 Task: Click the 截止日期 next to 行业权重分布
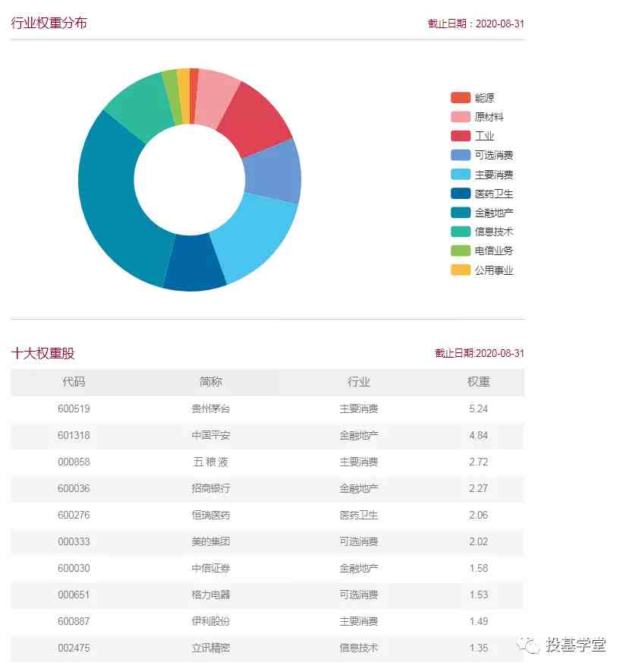[x=476, y=24]
